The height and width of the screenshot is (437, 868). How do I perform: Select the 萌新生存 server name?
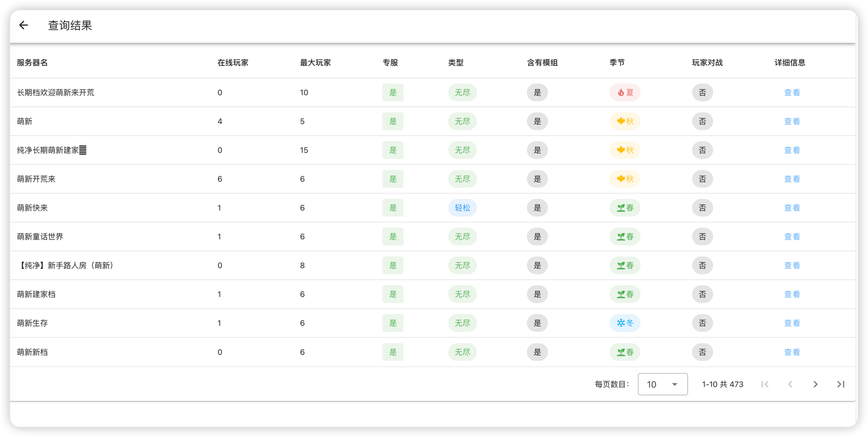tap(32, 323)
